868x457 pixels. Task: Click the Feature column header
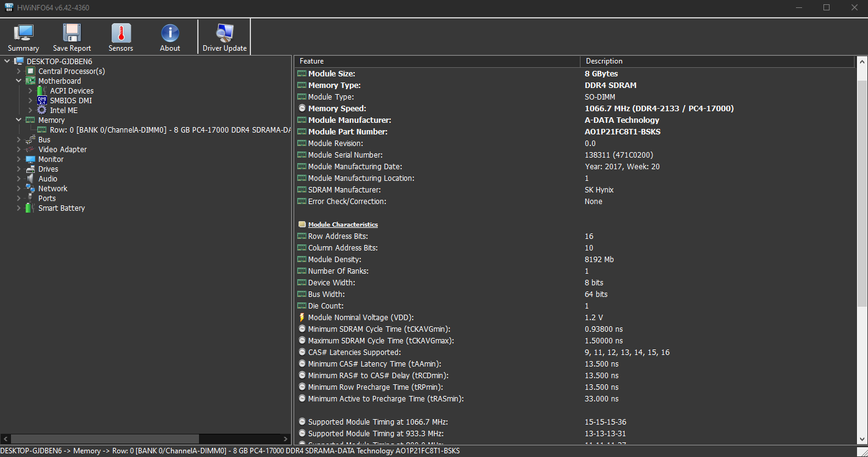click(437, 61)
